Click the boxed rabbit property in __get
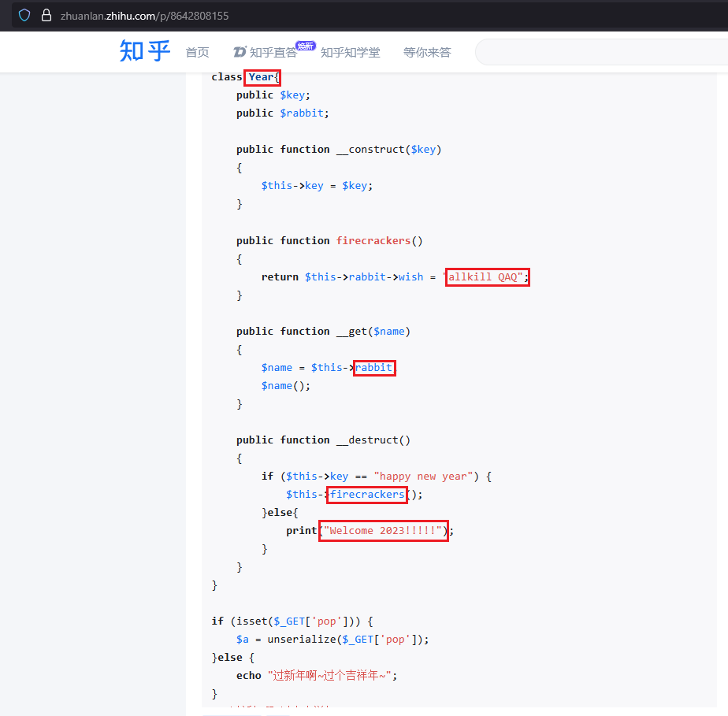 pyautogui.click(x=373, y=368)
